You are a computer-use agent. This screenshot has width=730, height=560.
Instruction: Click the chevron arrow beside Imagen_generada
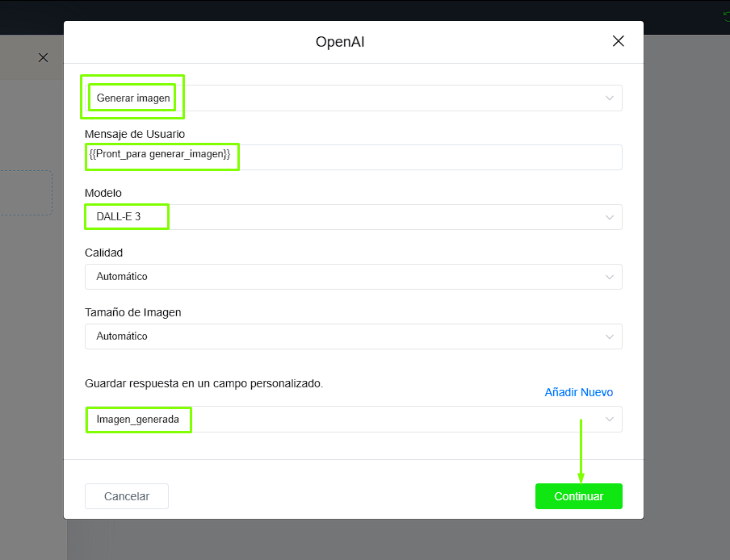pyautogui.click(x=610, y=420)
